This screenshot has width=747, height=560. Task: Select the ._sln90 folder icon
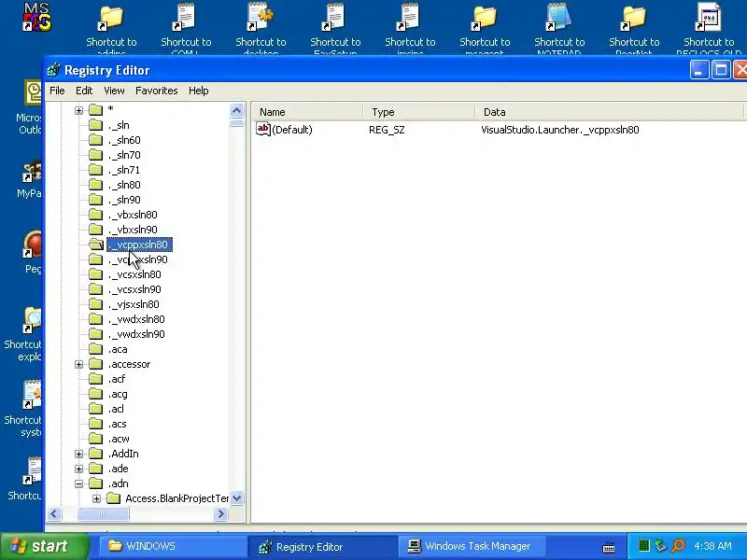click(x=96, y=200)
